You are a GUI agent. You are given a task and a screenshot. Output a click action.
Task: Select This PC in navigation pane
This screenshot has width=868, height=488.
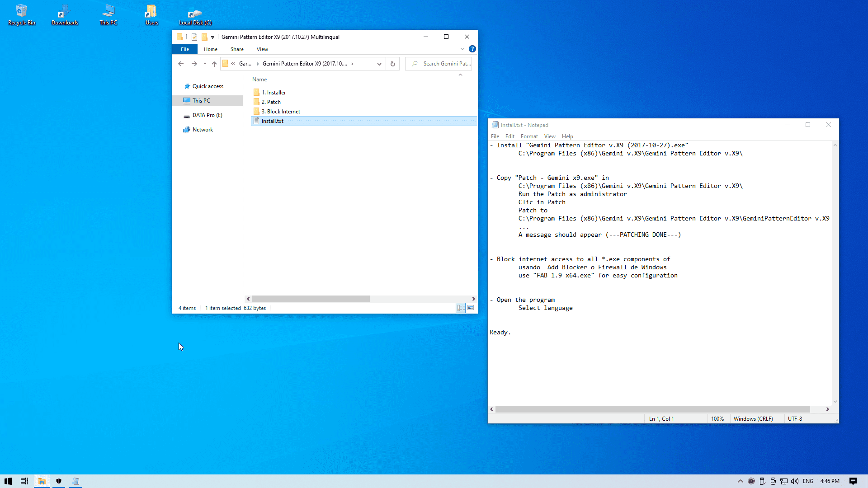click(201, 101)
